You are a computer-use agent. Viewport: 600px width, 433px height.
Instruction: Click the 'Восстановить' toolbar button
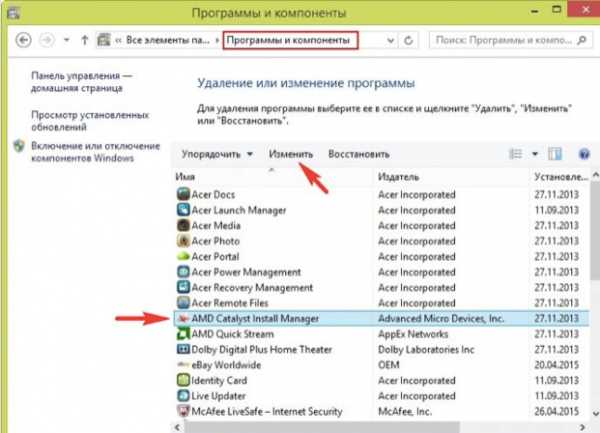pyautogui.click(x=359, y=154)
